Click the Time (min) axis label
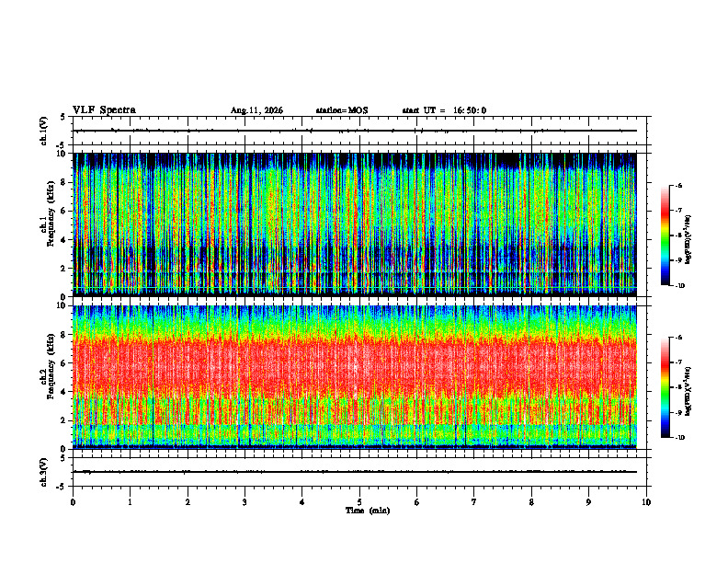 (368, 511)
